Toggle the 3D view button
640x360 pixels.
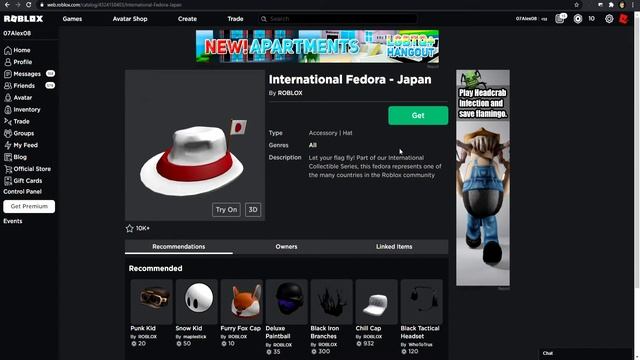click(253, 210)
